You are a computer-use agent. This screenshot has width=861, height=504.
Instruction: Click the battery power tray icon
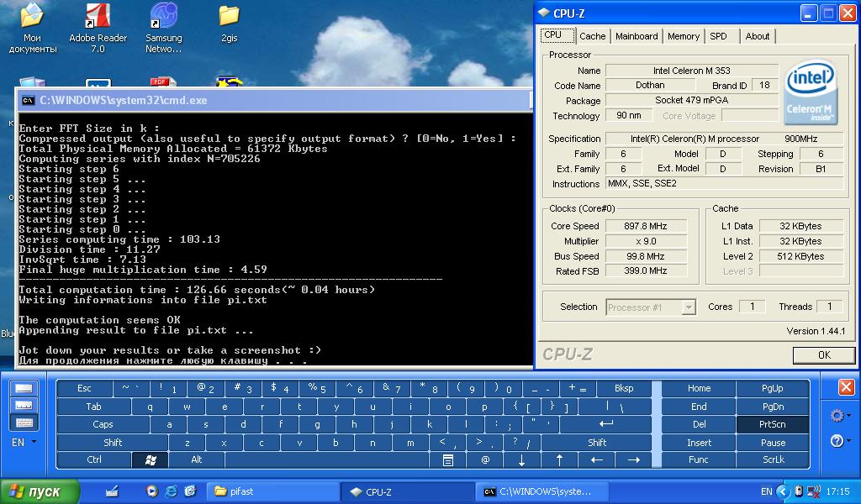(x=800, y=491)
